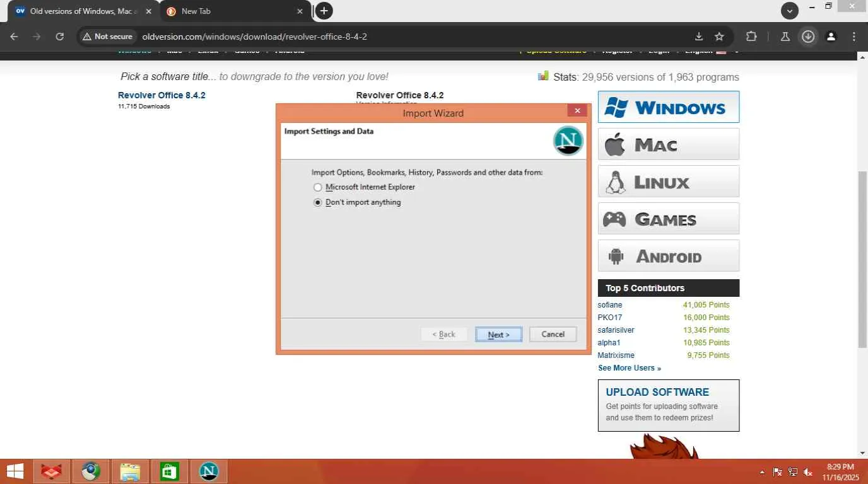868x484 pixels.
Task: Click the bar chart icon beside Stats
Action: [543, 76]
